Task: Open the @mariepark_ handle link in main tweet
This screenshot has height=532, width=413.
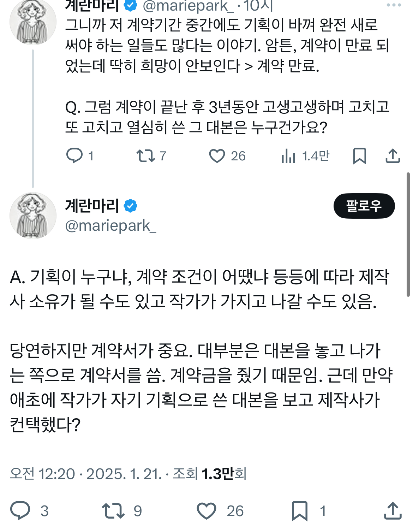Action: coord(110,226)
